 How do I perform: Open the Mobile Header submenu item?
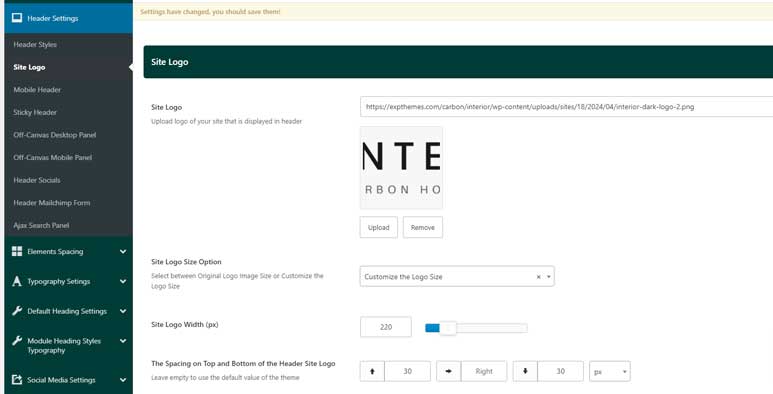[x=37, y=90]
